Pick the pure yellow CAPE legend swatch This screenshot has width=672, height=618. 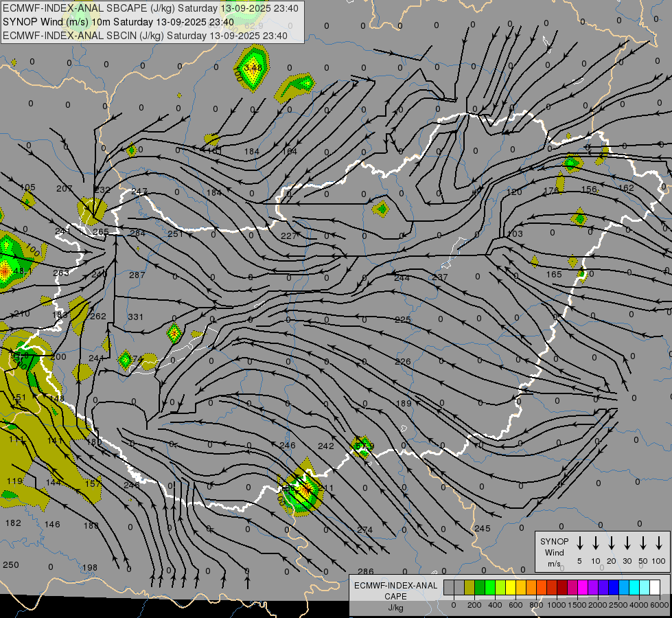click(x=511, y=587)
